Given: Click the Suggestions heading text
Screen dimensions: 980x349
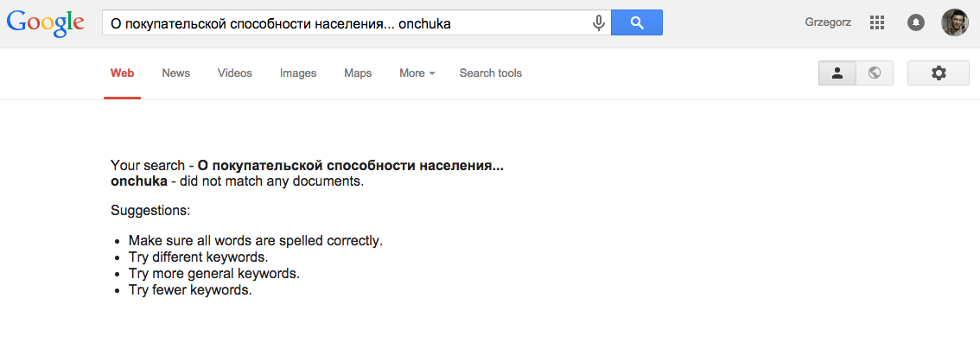Looking at the screenshot, I should tap(150, 211).
